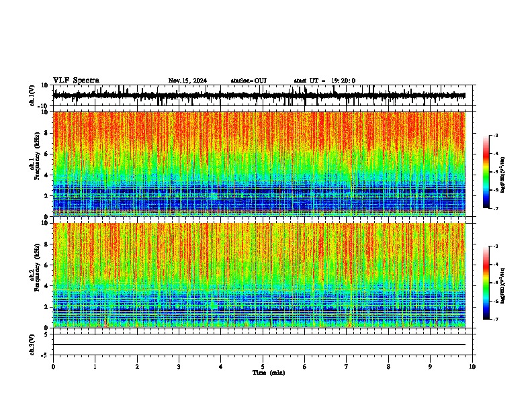Viewport: 532px width, 411px height.
Task: Click the "-7" label on the ch.2 color bar
Action: point(495,319)
